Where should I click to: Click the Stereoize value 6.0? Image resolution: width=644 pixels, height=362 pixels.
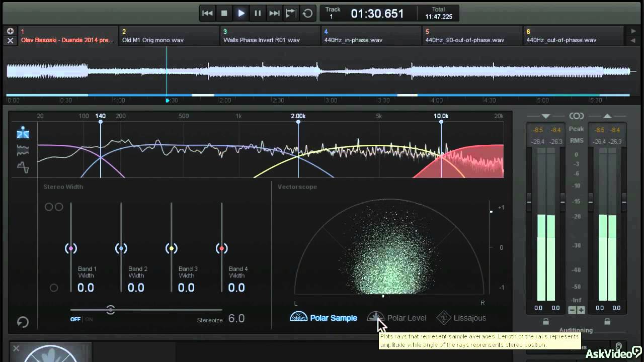236,318
